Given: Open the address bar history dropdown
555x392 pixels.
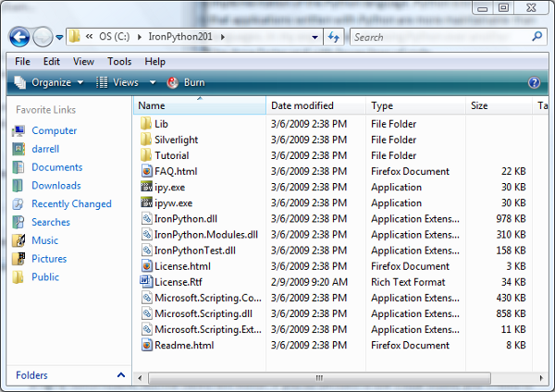Looking at the screenshot, I should (x=314, y=37).
